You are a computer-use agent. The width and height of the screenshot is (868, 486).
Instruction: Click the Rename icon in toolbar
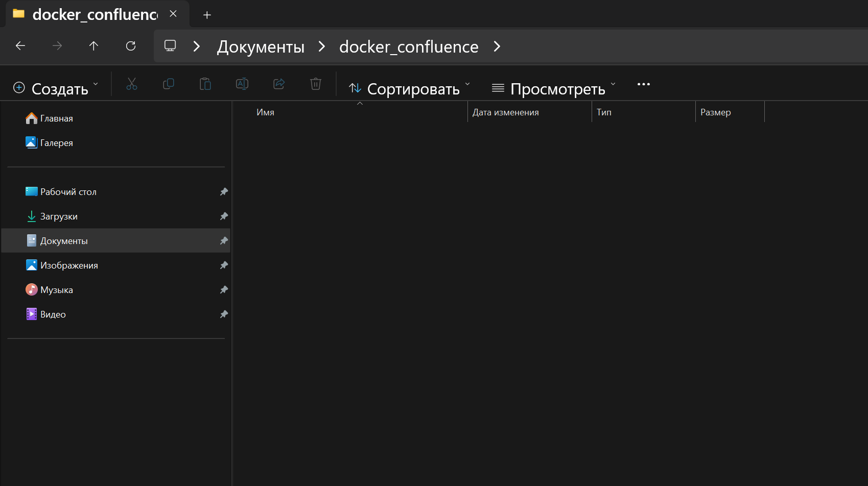tap(242, 84)
